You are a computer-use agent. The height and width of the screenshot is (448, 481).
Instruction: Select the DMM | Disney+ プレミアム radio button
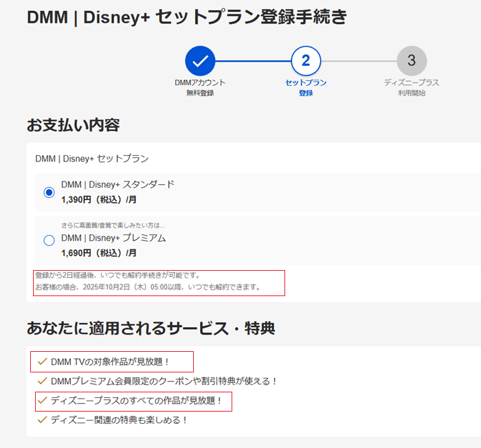[x=49, y=240]
